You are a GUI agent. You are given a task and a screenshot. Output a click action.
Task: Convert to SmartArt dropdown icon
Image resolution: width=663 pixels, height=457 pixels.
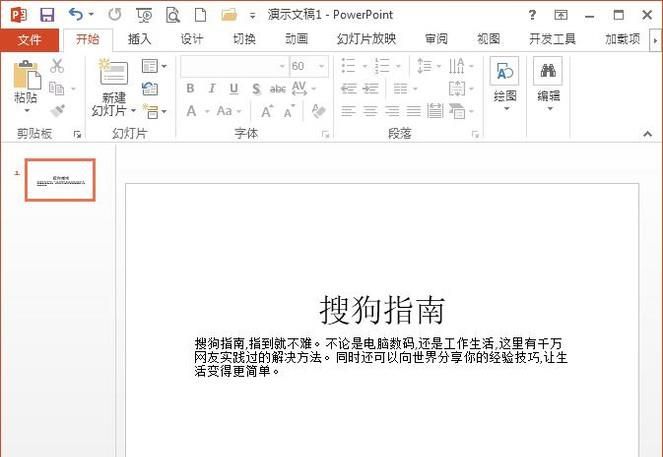(461, 111)
